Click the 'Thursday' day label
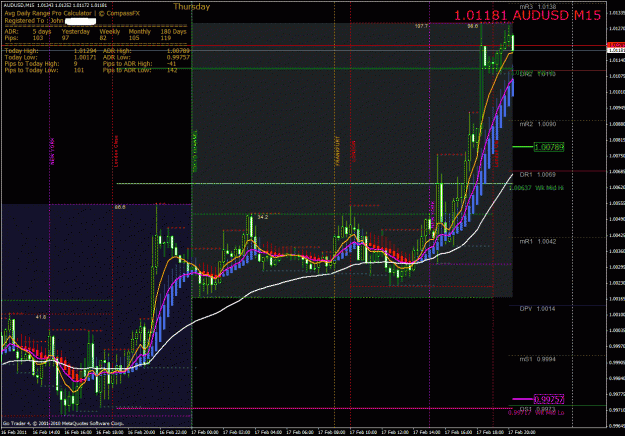The width and height of the screenshot is (625, 436). click(x=191, y=7)
